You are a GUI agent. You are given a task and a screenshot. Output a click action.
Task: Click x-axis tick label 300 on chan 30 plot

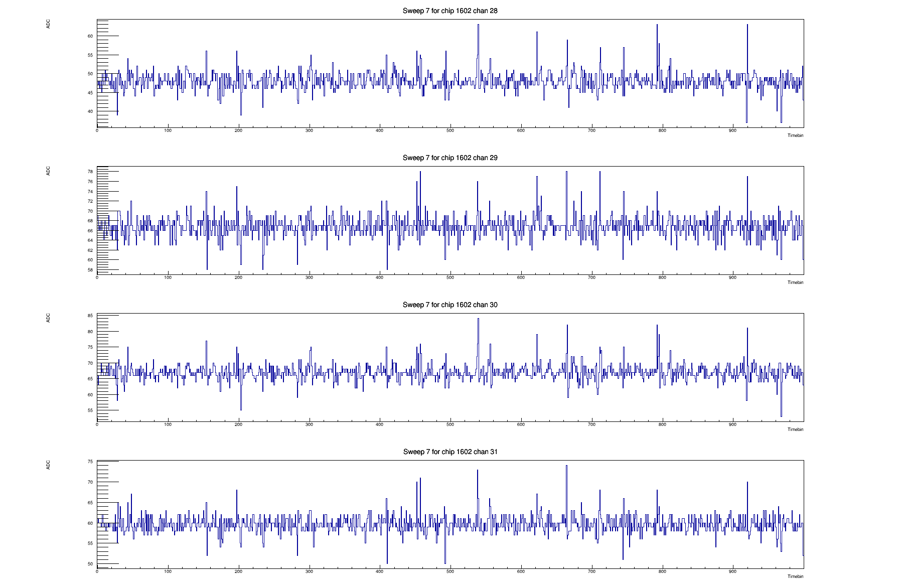pyautogui.click(x=309, y=424)
